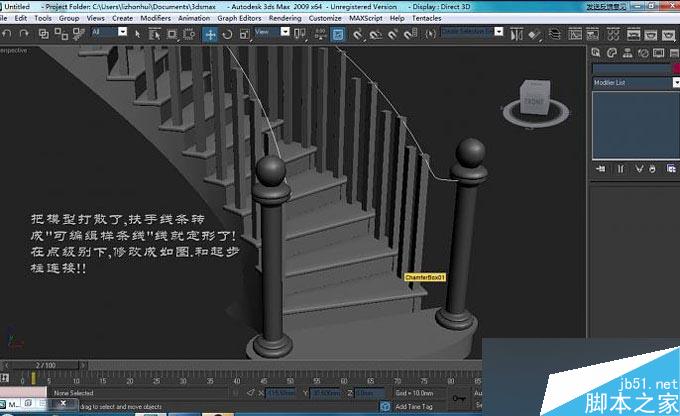Open the Group menu

pos(69,18)
